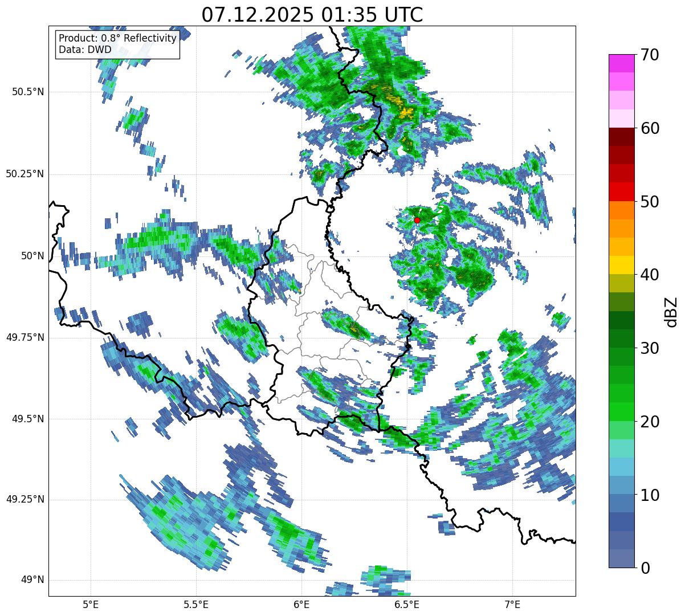Click the 49.25°N latitude label

click(x=25, y=499)
